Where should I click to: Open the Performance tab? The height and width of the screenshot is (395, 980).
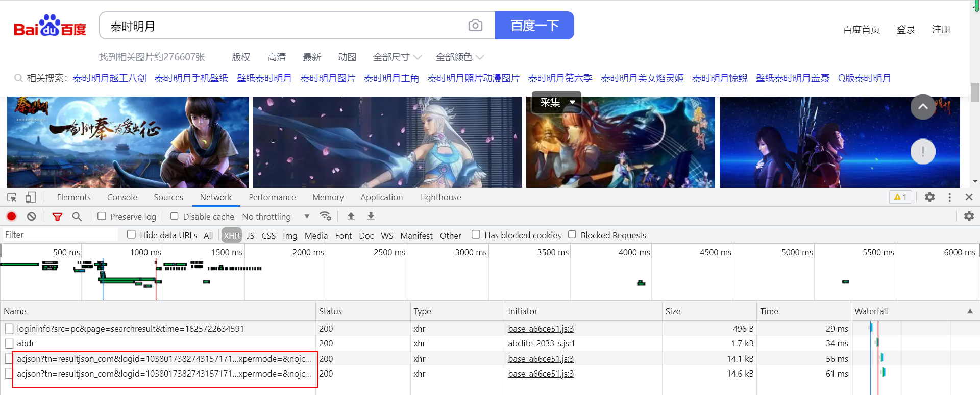[x=272, y=197]
